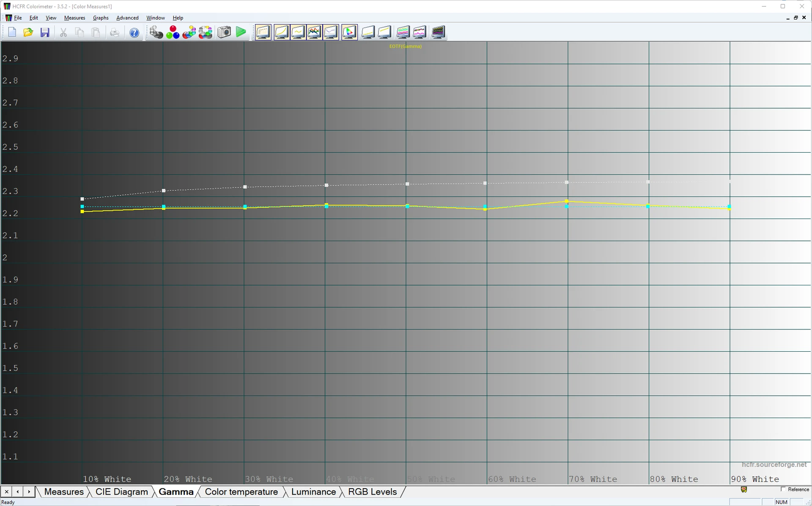
Task: Click the Ready status bar text
Action: (x=8, y=502)
